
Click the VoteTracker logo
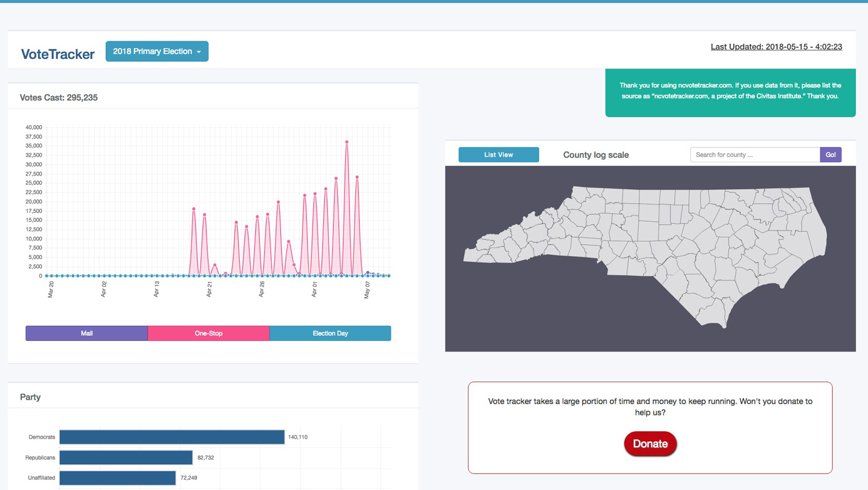point(58,54)
